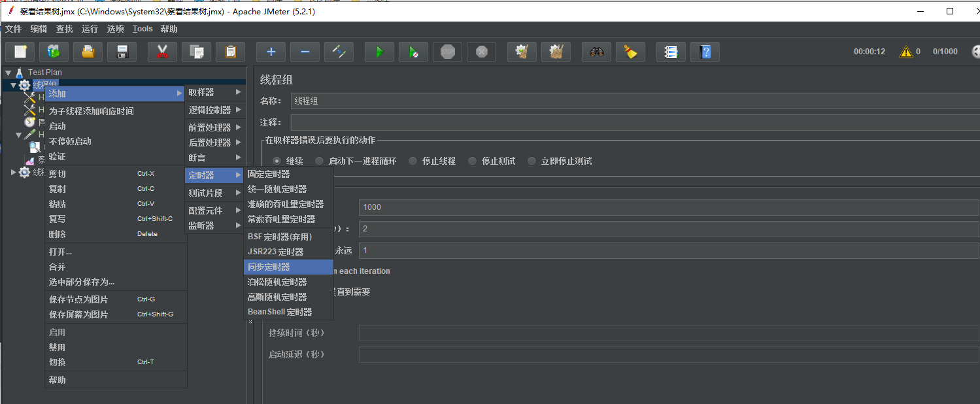Open the 测试片段 submenu
This screenshot has width=980, height=404.
(215, 193)
